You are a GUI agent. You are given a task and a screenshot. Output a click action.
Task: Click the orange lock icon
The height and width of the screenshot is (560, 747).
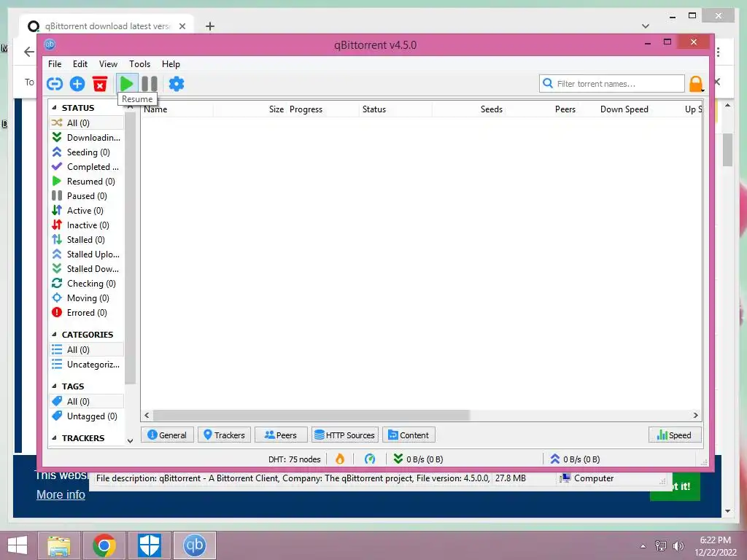696,84
